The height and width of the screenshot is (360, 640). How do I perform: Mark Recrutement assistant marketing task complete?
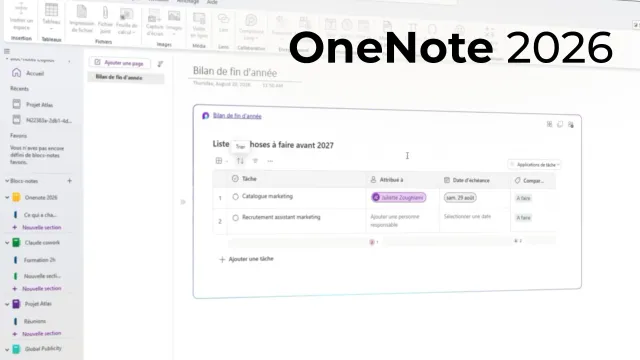[236, 218]
